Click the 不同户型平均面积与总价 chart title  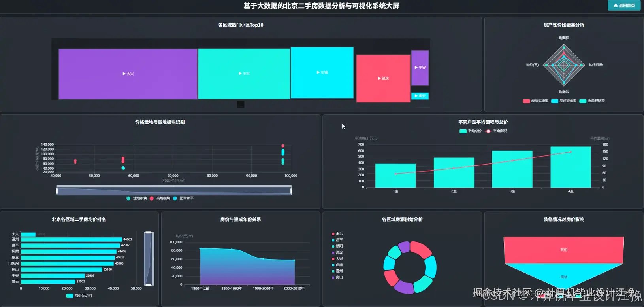coord(483,122)
